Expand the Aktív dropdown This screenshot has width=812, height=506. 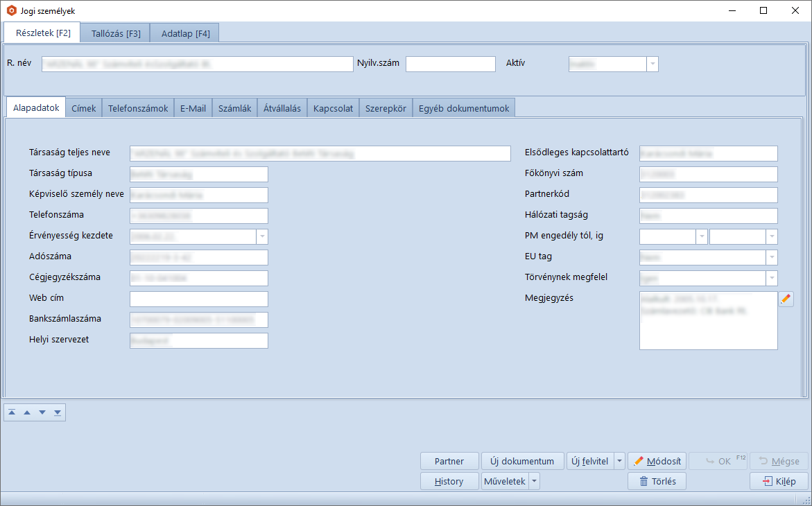pos(652,64)
